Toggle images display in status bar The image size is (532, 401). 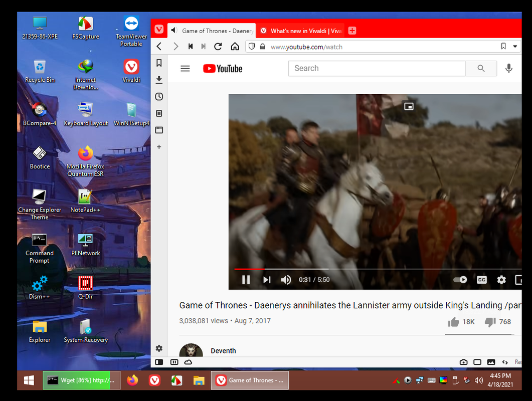click(491, 362)
